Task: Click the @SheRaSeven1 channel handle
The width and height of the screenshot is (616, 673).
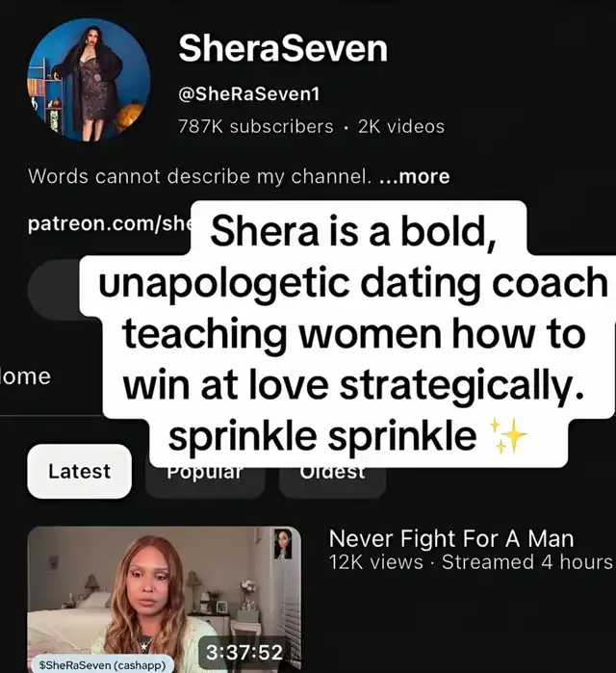Action: [x=249, y=94]
